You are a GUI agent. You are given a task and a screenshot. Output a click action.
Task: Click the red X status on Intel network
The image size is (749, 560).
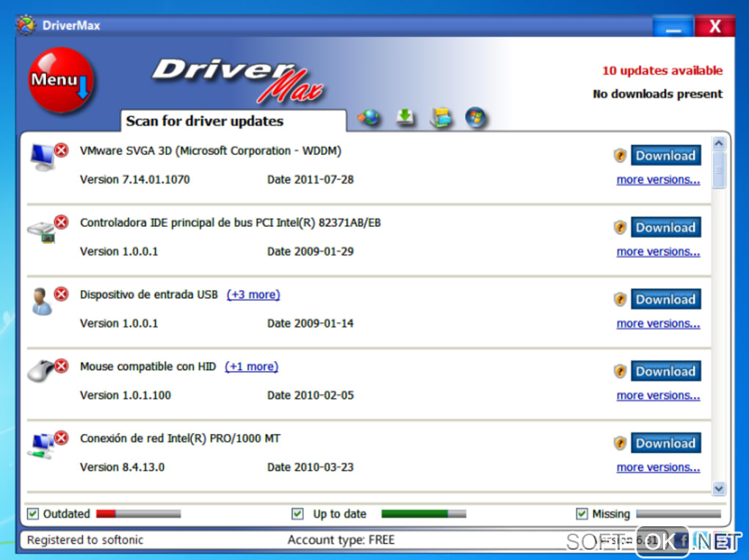pyautogui.click(x=61, y=437)
